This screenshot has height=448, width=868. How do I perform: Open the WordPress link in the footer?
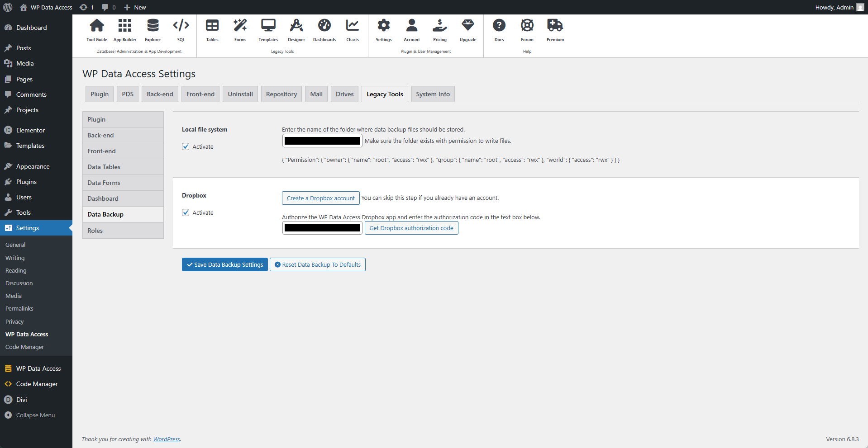click(167, 439)
